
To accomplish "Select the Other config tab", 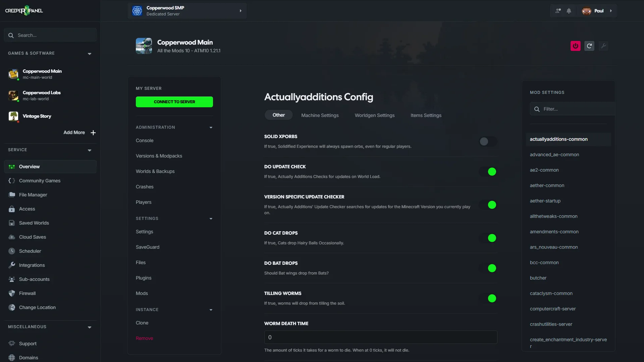I will coord(278,115).
